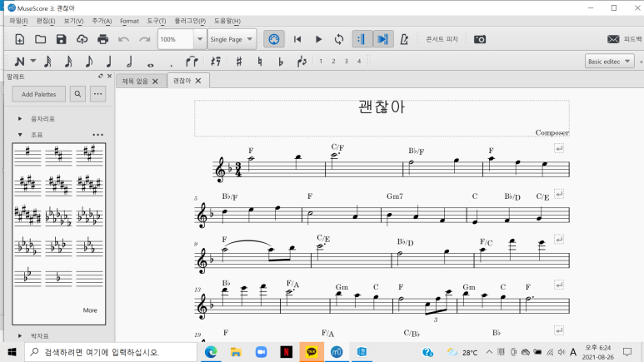Upload score to cloud icon
644x362 pixels.
tap(82, 39)
